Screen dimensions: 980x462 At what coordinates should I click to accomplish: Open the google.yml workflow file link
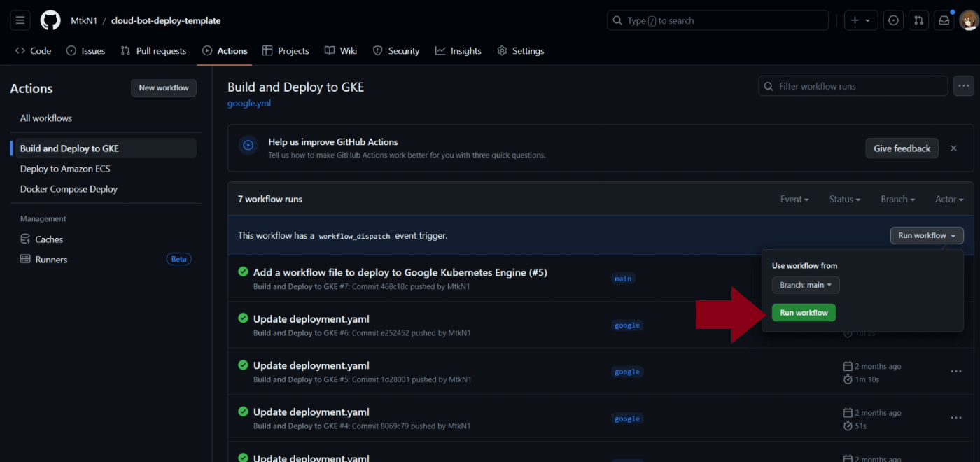pos(249,103)
